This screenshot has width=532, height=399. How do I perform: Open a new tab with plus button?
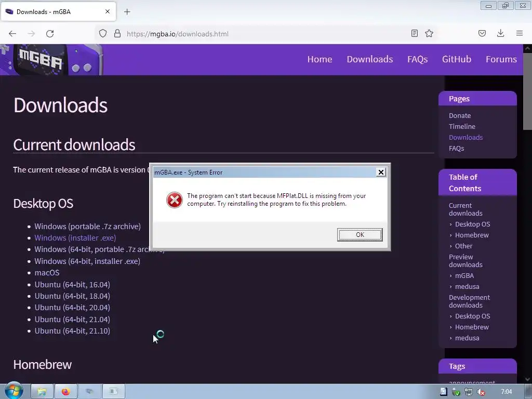pos(127,12)
